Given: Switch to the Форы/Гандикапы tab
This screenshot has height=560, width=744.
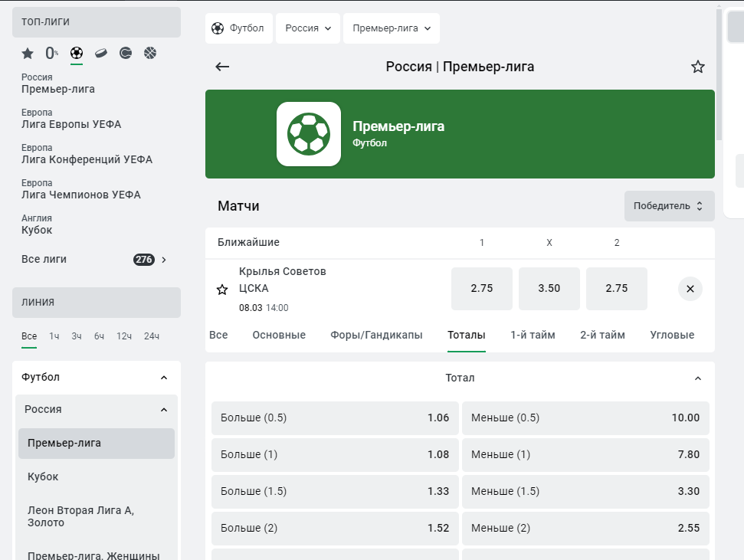Looking at the screenshot, I should (376, 335).
